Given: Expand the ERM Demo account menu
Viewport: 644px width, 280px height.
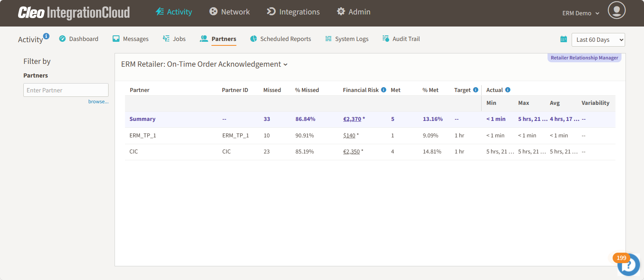Looking at the screenshot, I should click(580, 13).
